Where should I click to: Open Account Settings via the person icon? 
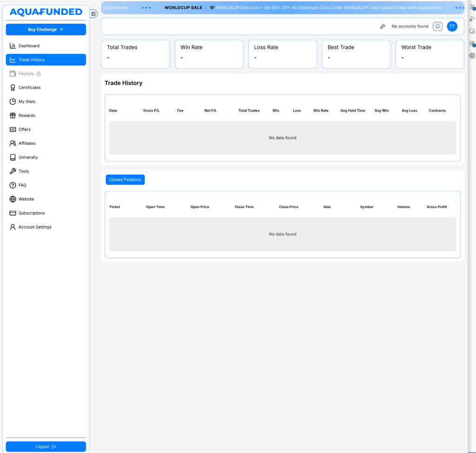(x=13, y=227)
